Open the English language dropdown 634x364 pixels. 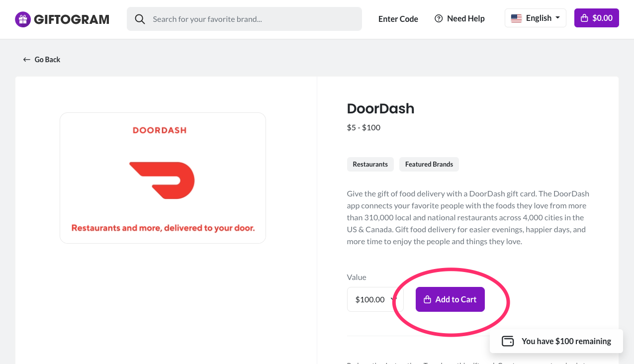(535, 18)
